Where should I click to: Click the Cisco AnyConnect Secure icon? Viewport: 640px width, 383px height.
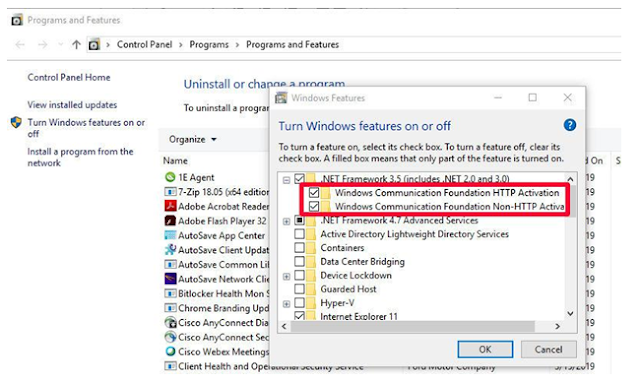click(x=170, y=337)
